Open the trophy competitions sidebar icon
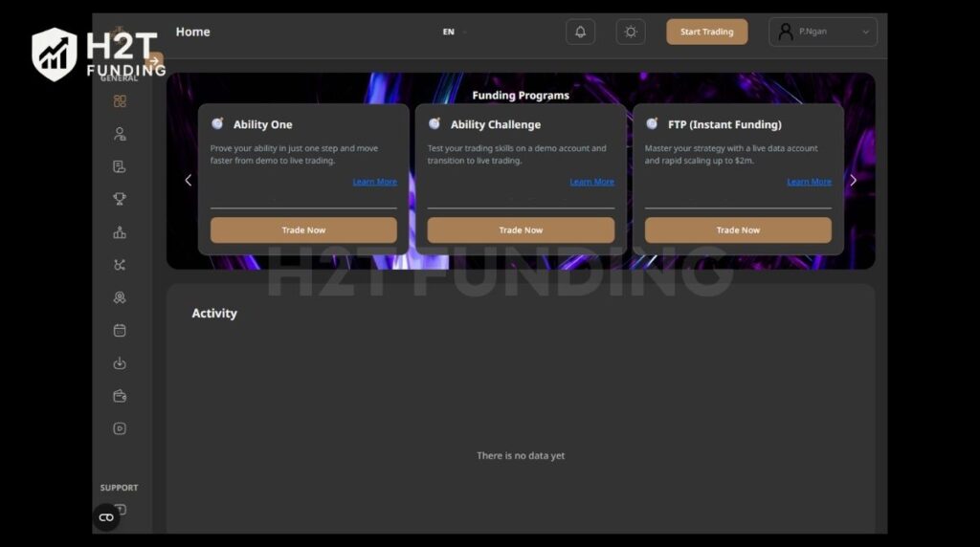This screenshot has height=547, width=980. (120, 199)
